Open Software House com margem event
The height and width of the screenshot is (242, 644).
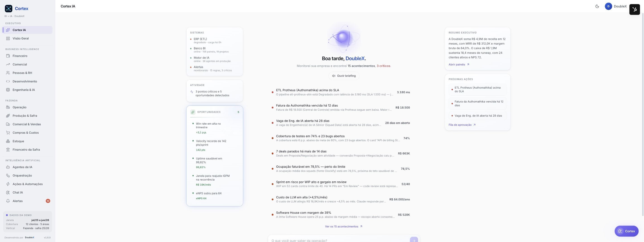coord(341,215)
